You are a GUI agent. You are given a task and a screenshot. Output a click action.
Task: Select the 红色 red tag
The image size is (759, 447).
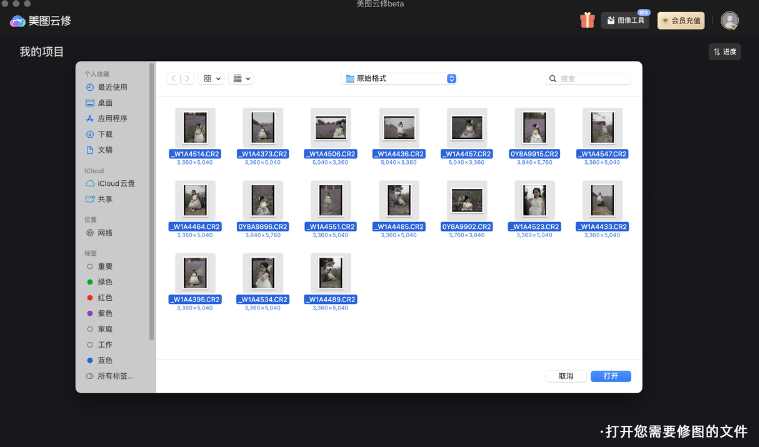point(105,298)
